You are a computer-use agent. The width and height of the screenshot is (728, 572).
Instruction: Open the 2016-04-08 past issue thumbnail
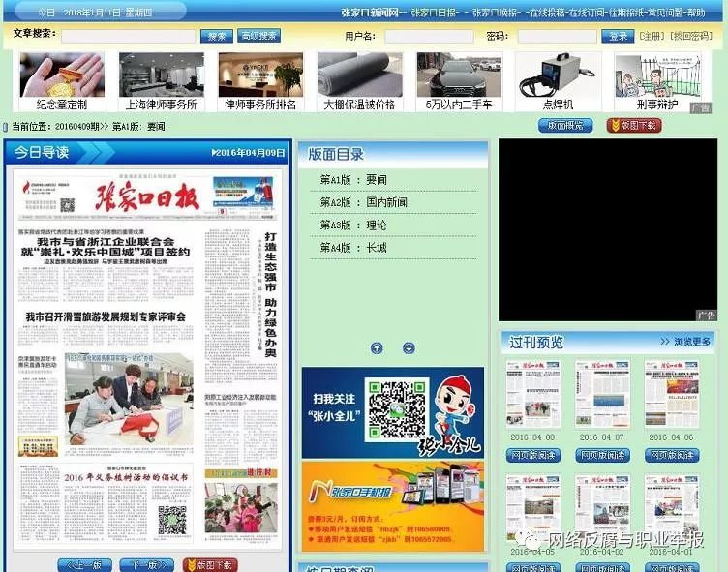coord(533,394)
